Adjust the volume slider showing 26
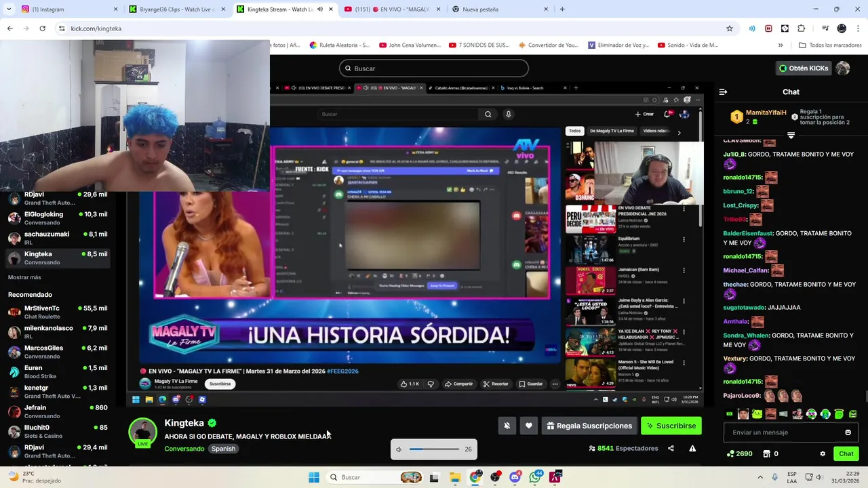This screenshot has width=868, height=488. 434,449
